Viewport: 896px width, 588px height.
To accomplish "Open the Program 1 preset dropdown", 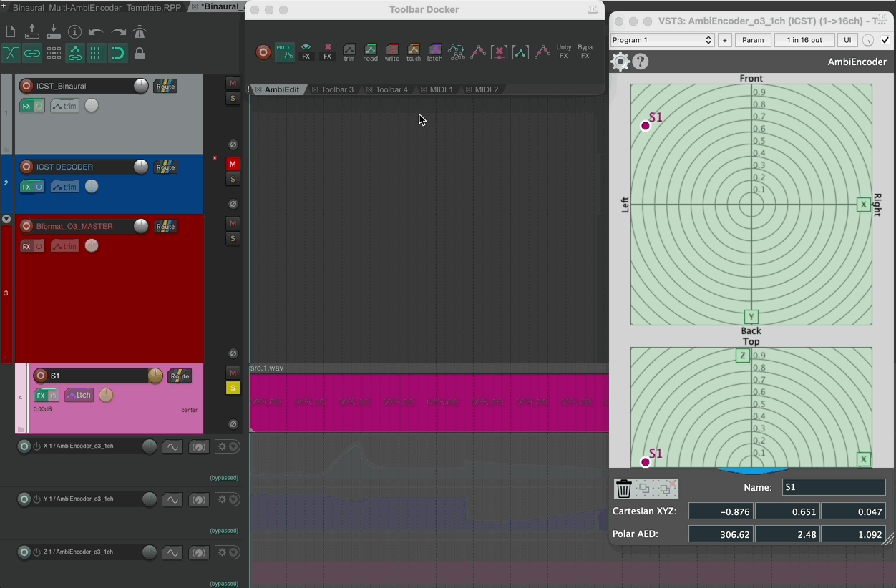I will (x=662, y=40).
